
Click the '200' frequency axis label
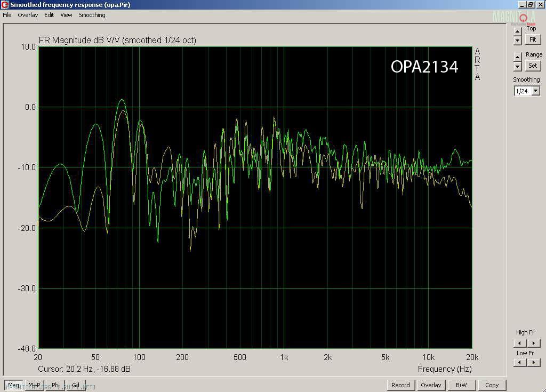pos(182,357)
